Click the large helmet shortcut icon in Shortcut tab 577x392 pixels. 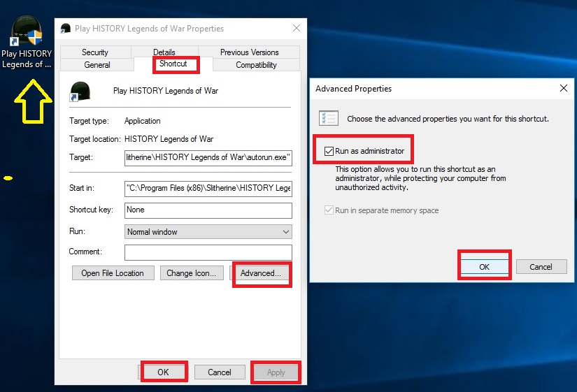pos(80,92)
